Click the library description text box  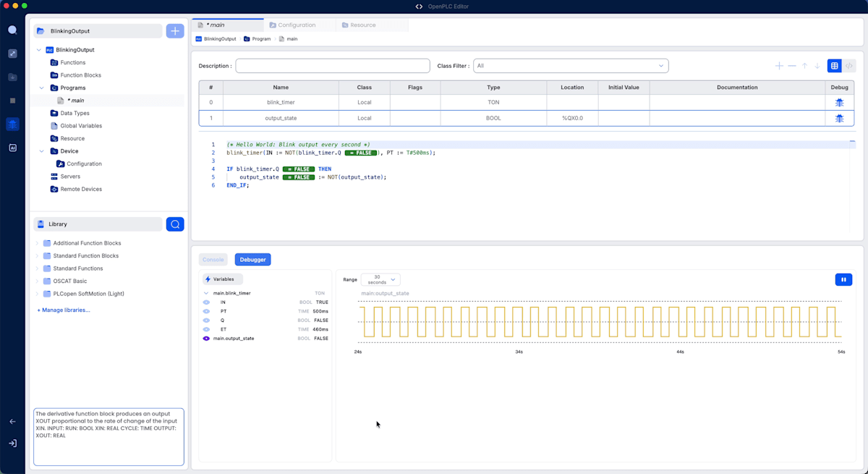(109, 437)
